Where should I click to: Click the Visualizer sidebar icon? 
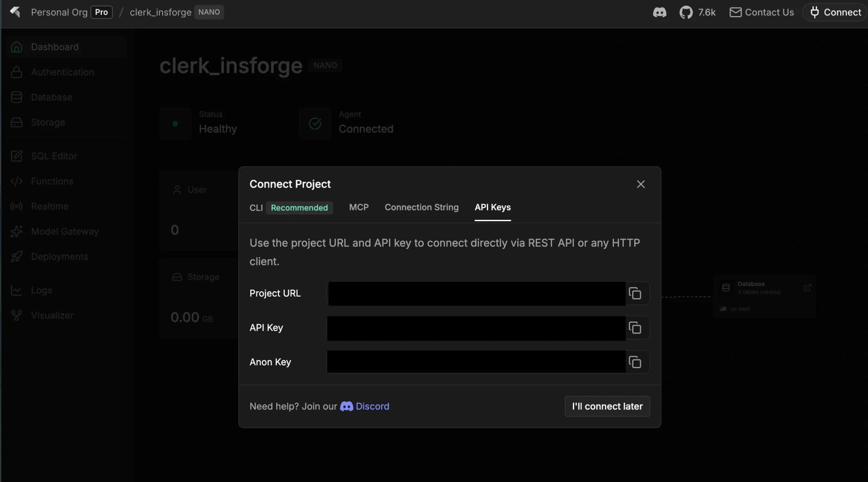coord(16,316)
